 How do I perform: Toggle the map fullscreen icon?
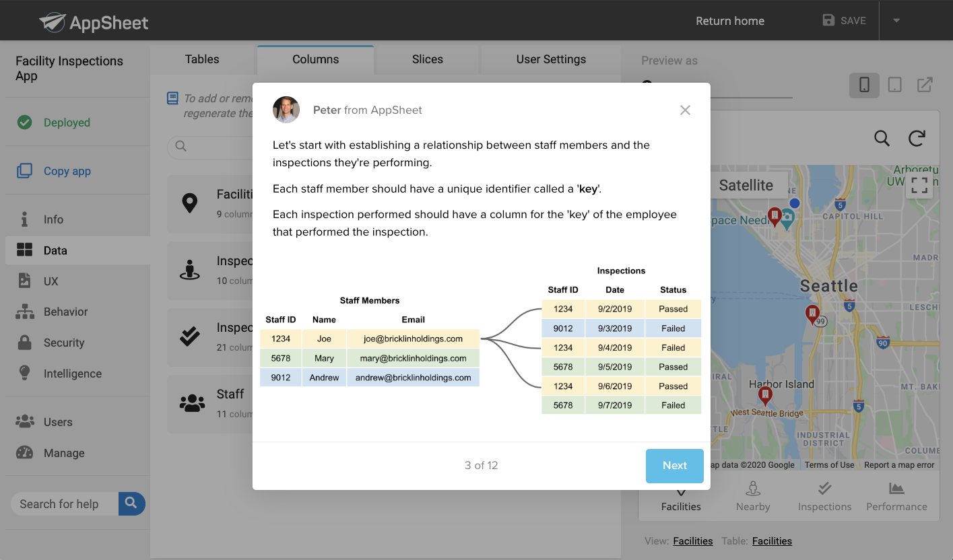(919, 185)
